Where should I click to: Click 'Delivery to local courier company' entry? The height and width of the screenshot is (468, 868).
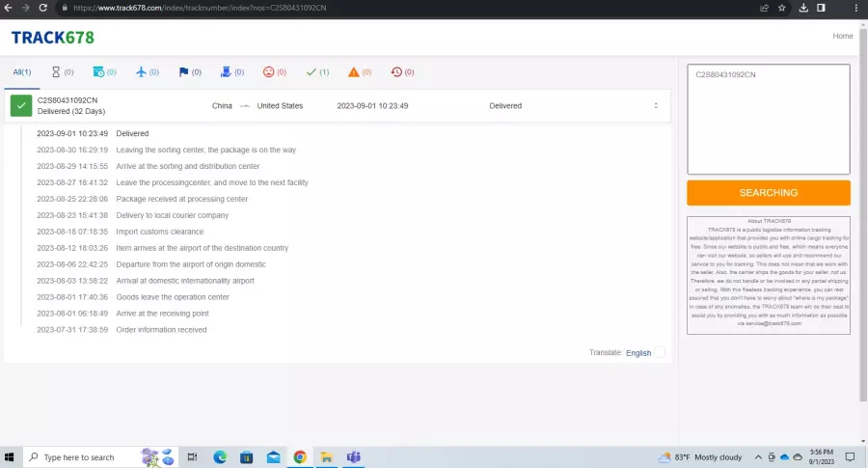pos(173,215)
